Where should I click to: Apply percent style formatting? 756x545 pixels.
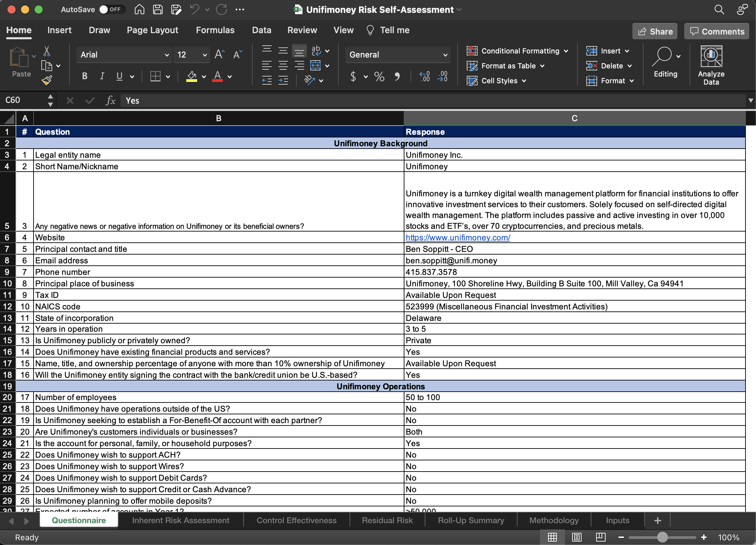pos(379,77)
